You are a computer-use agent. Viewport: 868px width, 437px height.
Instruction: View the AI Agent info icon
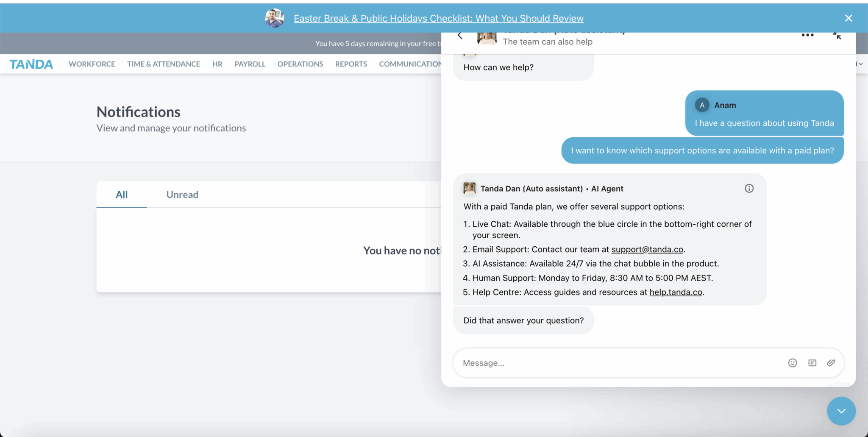[x=749, y=188]
